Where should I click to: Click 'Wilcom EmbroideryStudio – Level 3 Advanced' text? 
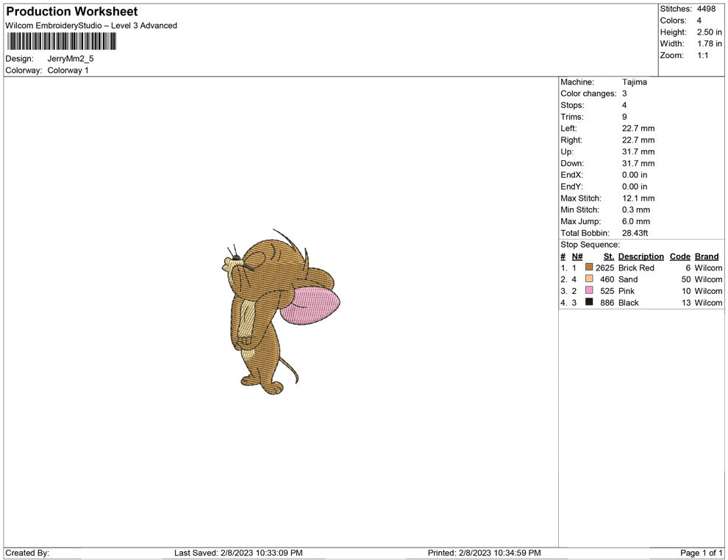click(91, 26)
